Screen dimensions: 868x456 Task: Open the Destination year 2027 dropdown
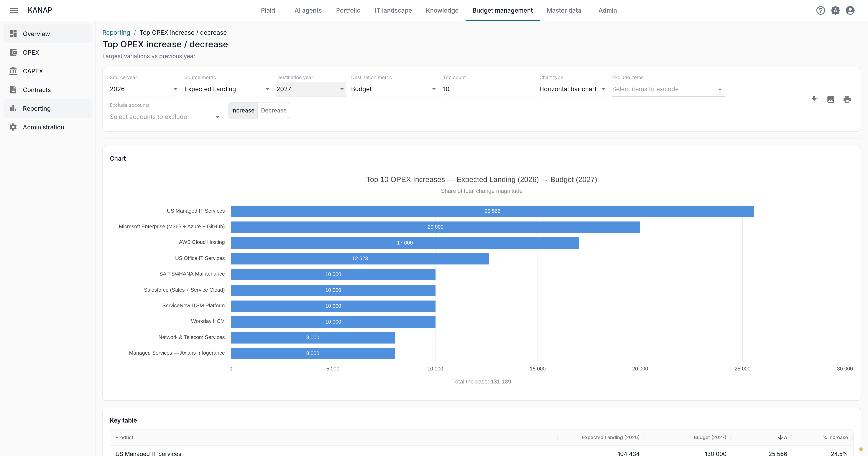(x=311, y=89)
